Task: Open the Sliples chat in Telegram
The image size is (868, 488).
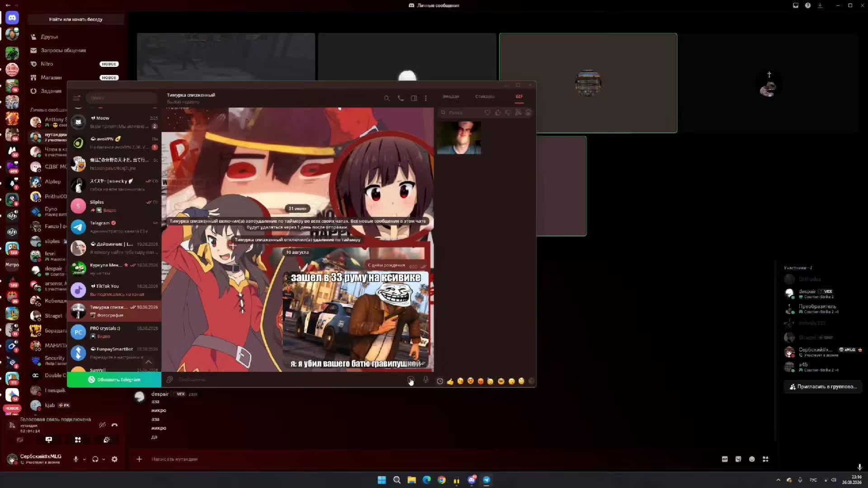Action: (x=114, y=206)
